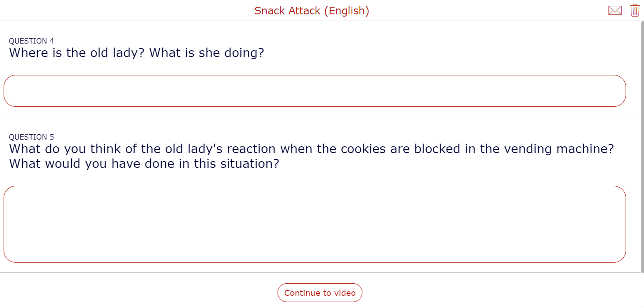Click the delete icon beside the mail icon
Image resolution: width=644 pixels, height=307 pixels.
635,10
